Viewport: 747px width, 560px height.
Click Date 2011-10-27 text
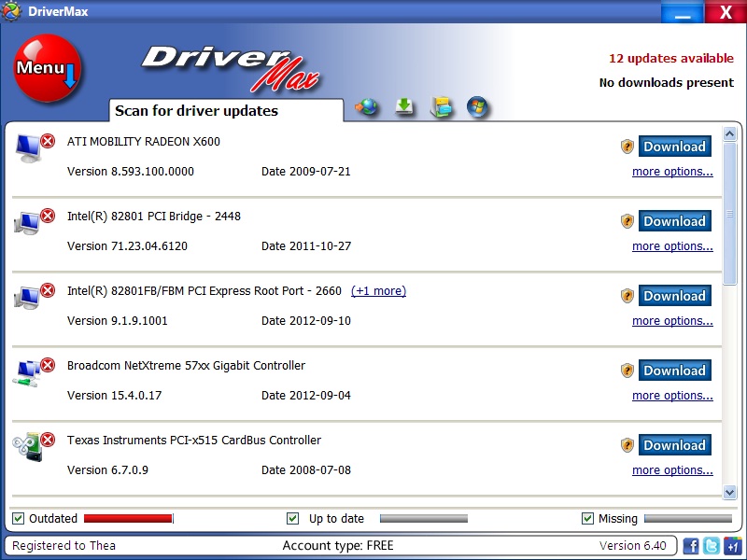(306, 246)
